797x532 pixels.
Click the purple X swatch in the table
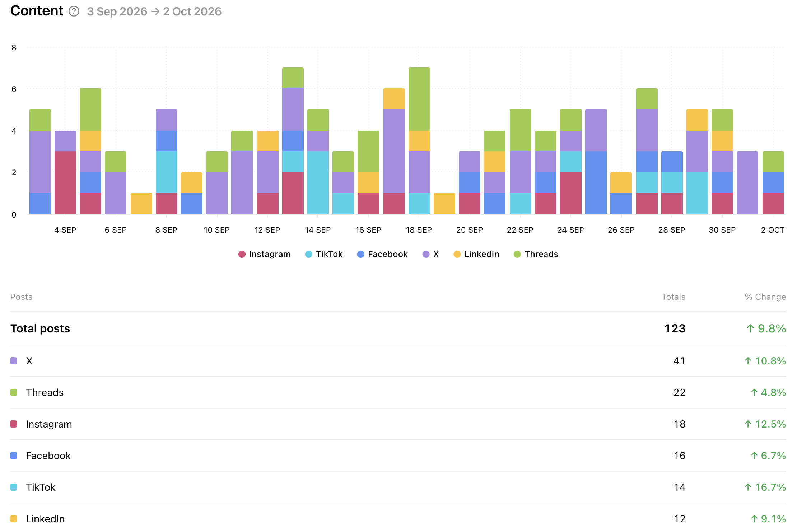14,361
